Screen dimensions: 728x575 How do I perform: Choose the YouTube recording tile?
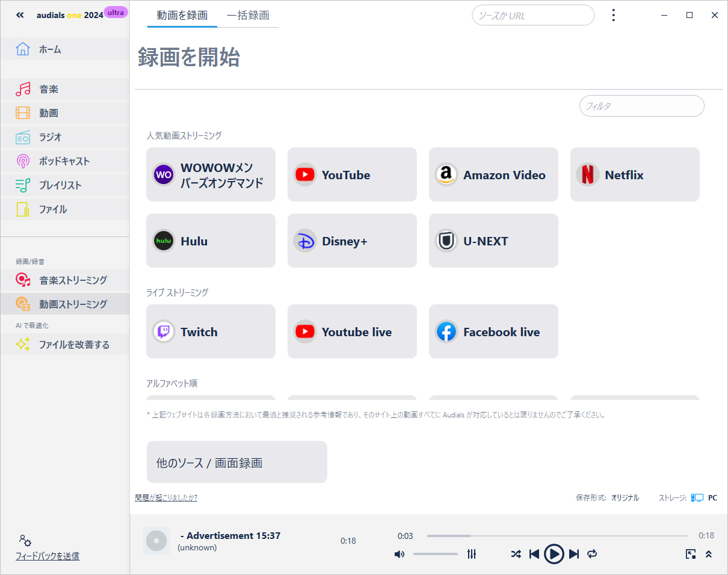tap(352, 174)
